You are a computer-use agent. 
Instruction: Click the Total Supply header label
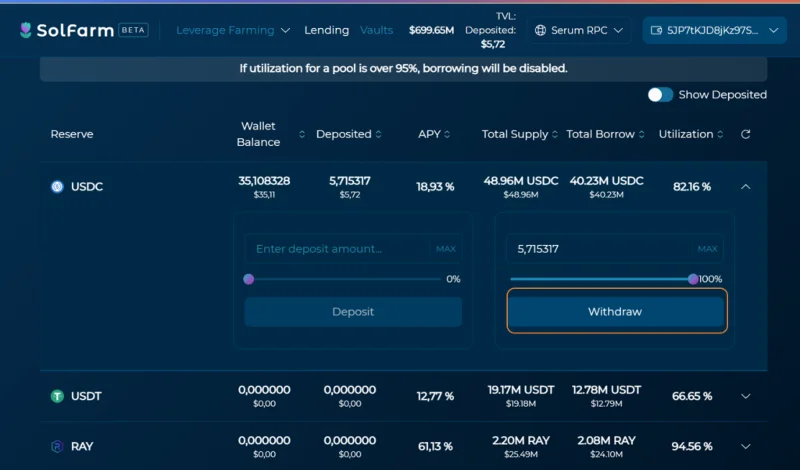coord(515,134)
